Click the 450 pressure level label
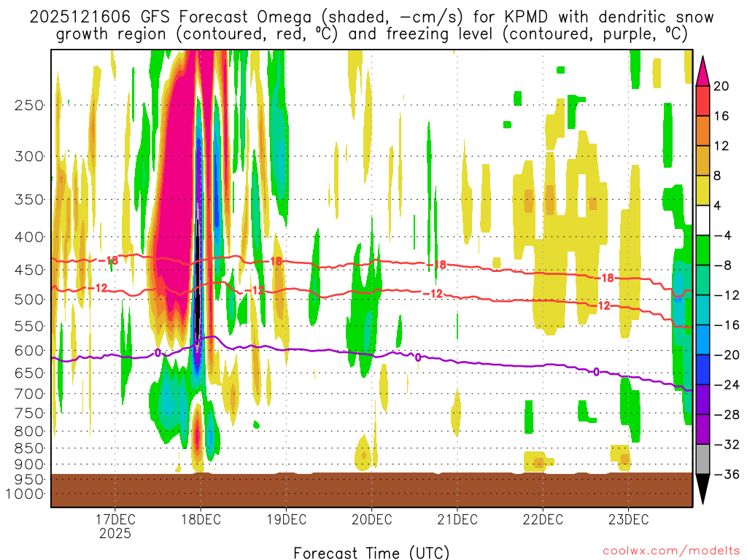 coord(29,270)
